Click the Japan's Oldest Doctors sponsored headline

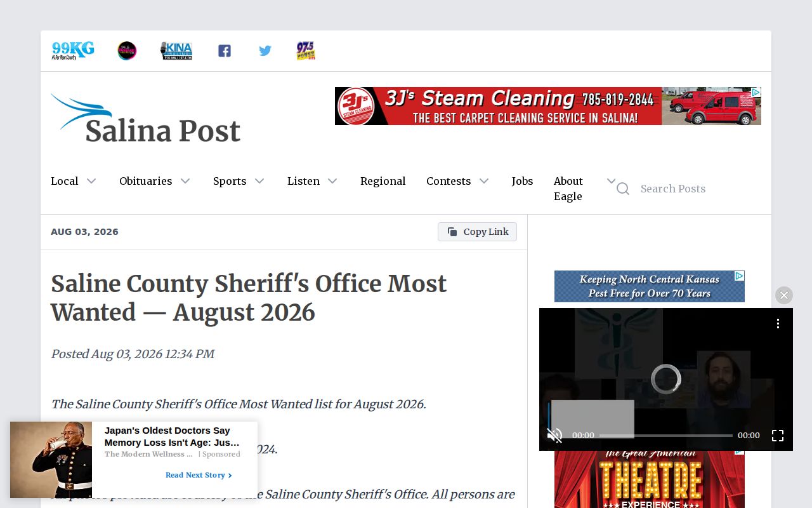tap(173, 436)
